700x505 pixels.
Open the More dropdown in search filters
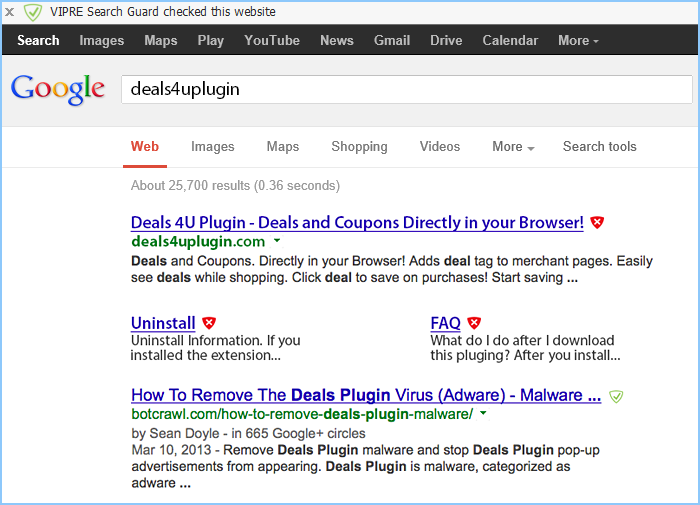(x=513, y=147)
